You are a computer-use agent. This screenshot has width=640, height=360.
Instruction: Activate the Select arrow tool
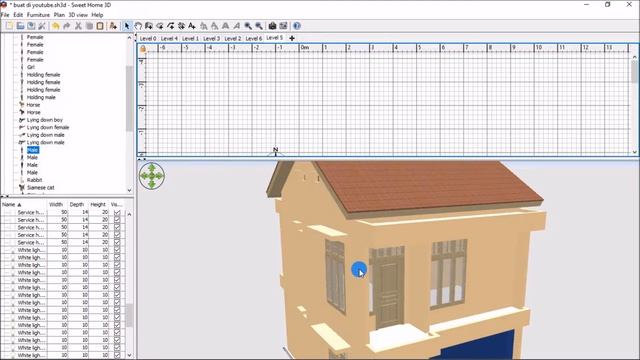coord(127,26)
